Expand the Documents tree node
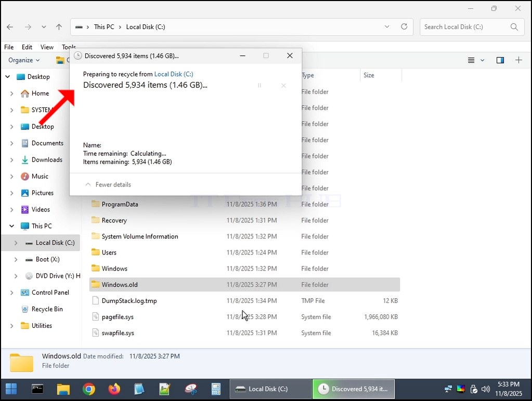Screen dimensions: 532x401 click(11, 143)
